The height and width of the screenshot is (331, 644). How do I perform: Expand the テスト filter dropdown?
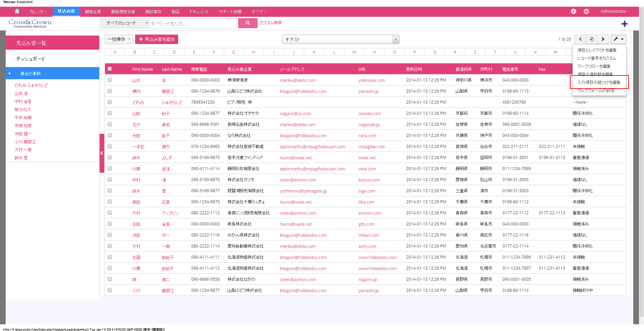(x=396, y=40)
